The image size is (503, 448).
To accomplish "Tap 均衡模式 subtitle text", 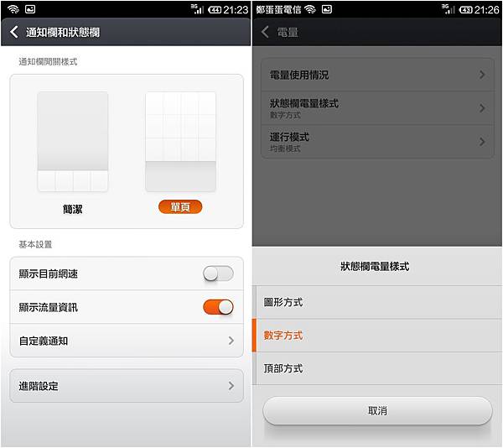I will (285, 148).
